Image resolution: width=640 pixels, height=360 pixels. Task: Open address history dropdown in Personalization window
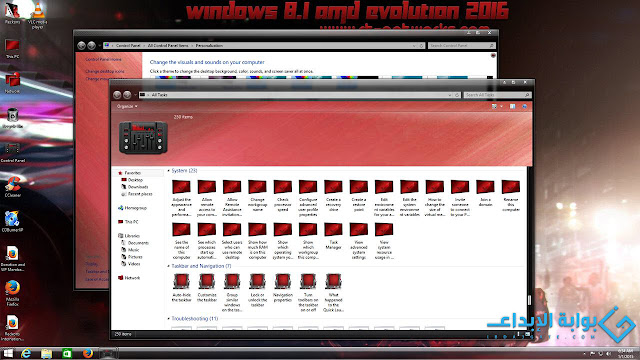[x=414, y=46]
